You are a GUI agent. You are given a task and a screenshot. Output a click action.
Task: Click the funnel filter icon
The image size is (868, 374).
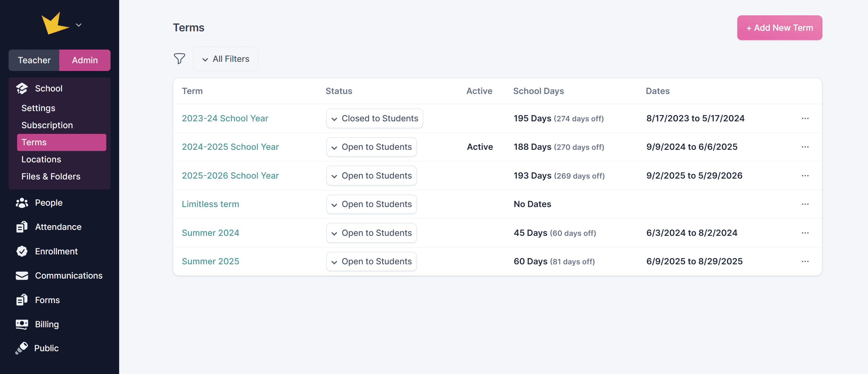pyautogui.click(x=179, y=59)
